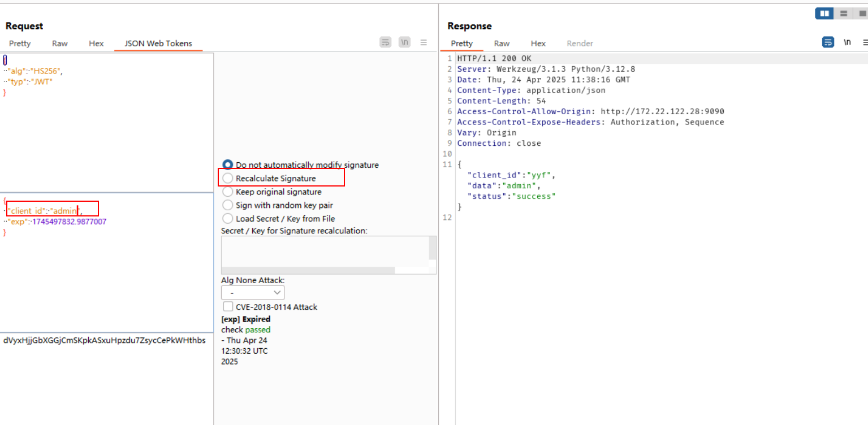Image resolution: width=868 pixels, height=425 pixels.
Task: Open the Alg None Attack dropdown
Action: pos(253,292)
